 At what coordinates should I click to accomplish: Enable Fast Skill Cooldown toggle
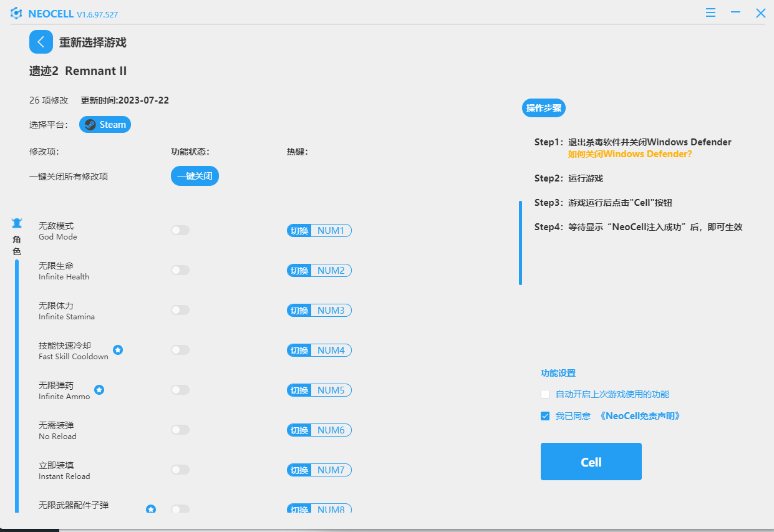click(x=180, y=350)
